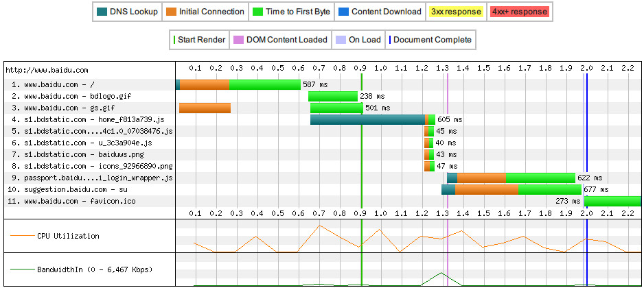Click the 273 ms timing label

[568, 202]
